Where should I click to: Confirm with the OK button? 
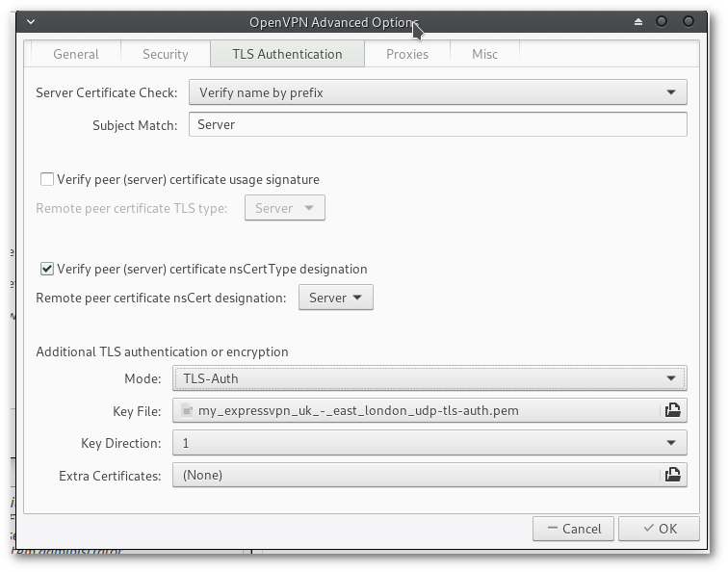659,528
